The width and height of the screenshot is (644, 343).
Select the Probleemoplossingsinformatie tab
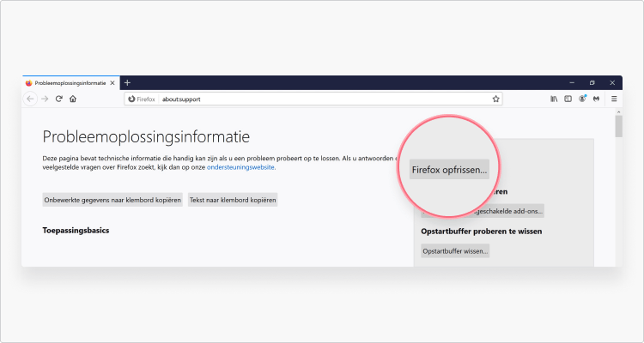tap(71, 83)
